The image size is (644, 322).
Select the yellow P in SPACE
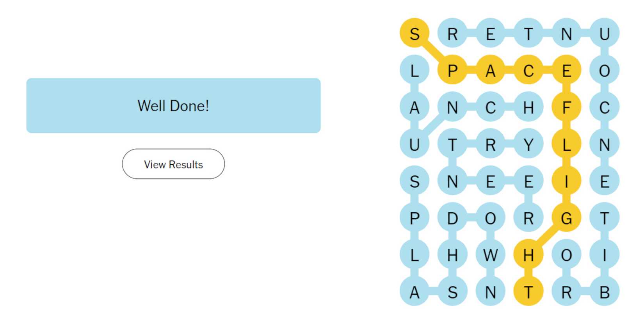coord(453,70)
